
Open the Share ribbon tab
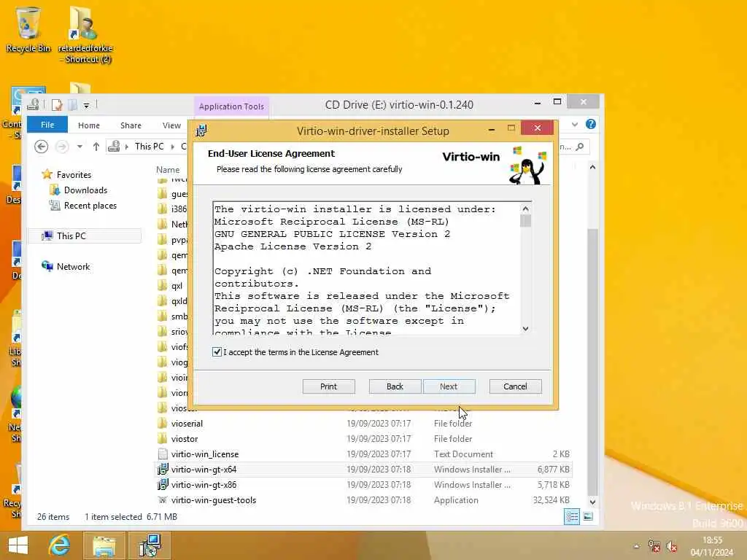[131, 125]
